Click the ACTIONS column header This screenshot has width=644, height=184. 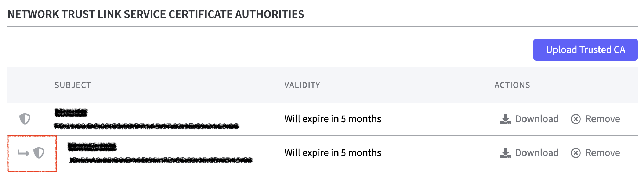pos(512,85)
